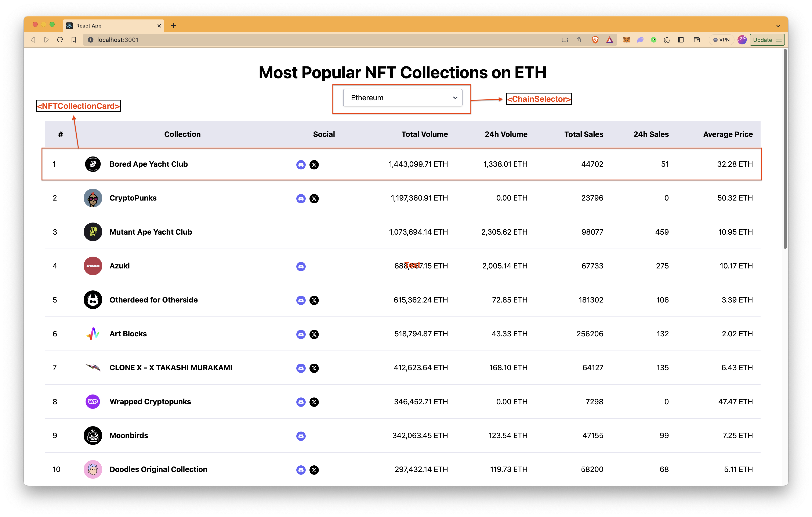The image size is (812, 517).
Task: Click the Total Volume column header
Action: click(x=425, y=134)
